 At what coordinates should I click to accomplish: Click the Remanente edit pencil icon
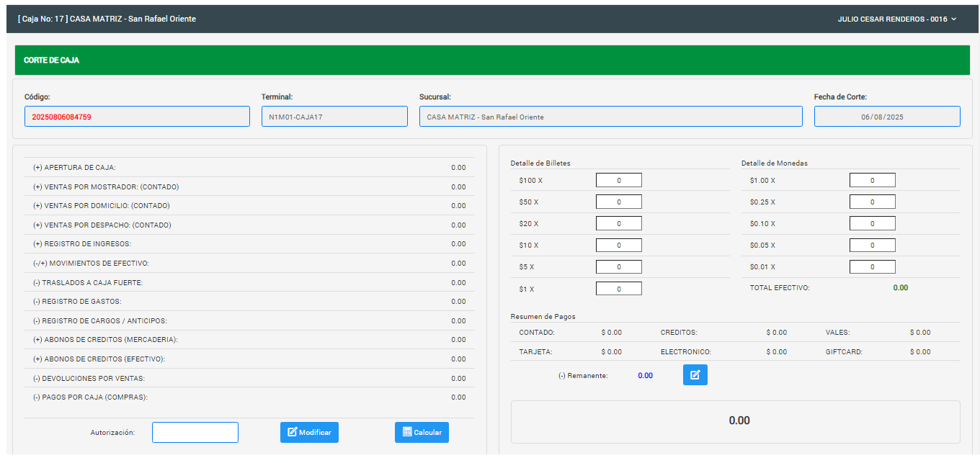point(695,375)
